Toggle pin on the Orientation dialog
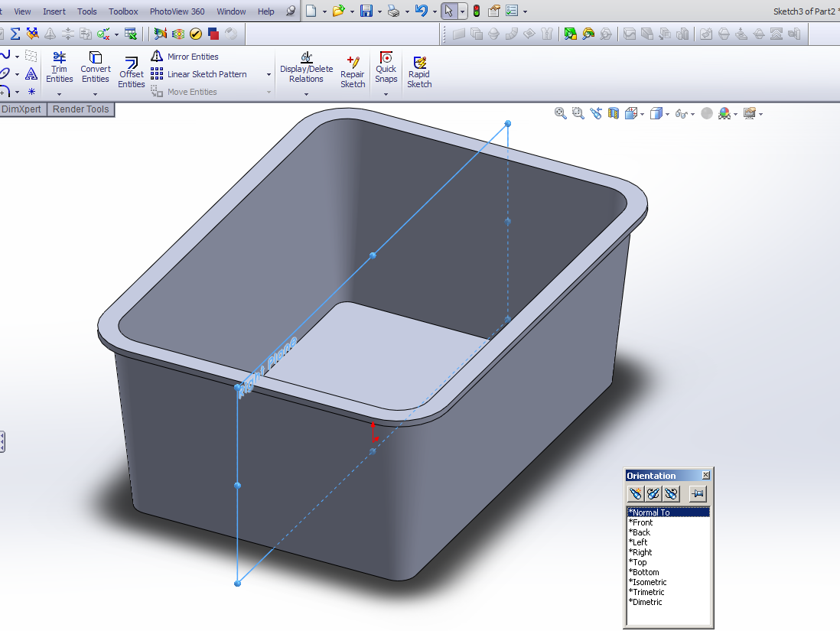 698,493
